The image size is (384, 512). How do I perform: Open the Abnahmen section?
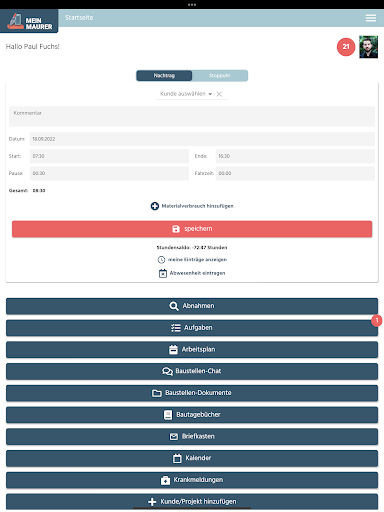192,306
